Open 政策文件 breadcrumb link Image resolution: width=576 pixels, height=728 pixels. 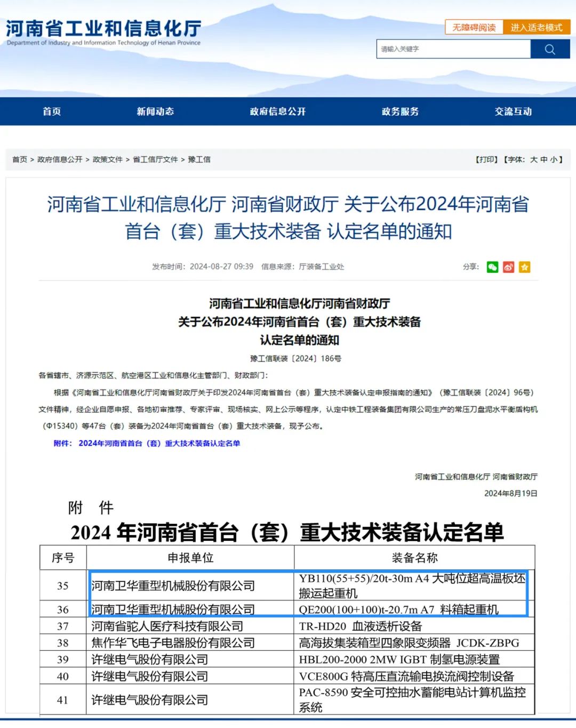pyautogui.click(x=108, y=159)
